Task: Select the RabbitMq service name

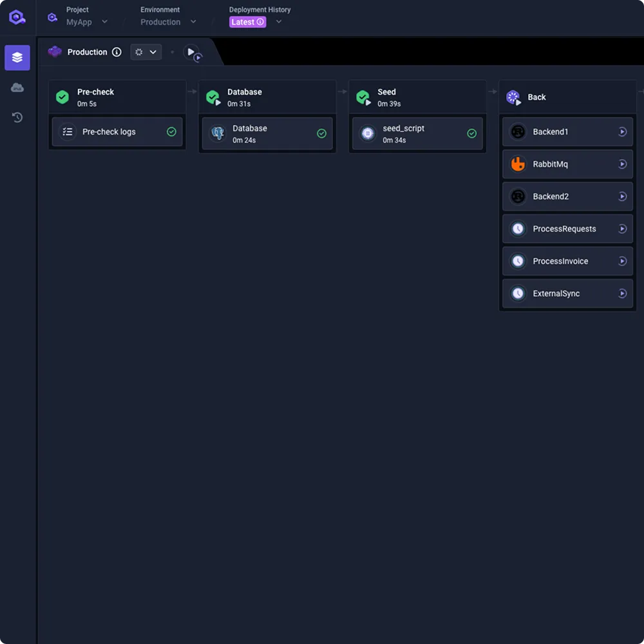Action: point(551,164)
